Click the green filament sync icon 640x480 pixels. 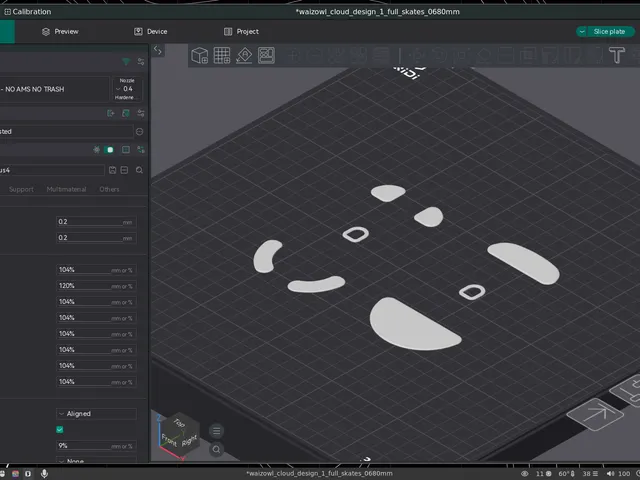coord(126,113)
